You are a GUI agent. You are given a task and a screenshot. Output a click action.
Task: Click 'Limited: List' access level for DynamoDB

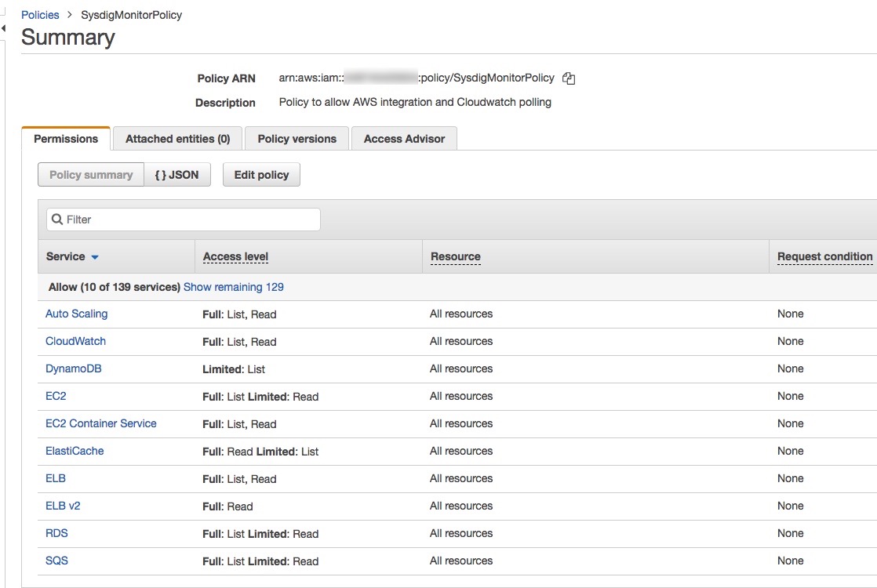pyautogui.click(x=234, y=369)
